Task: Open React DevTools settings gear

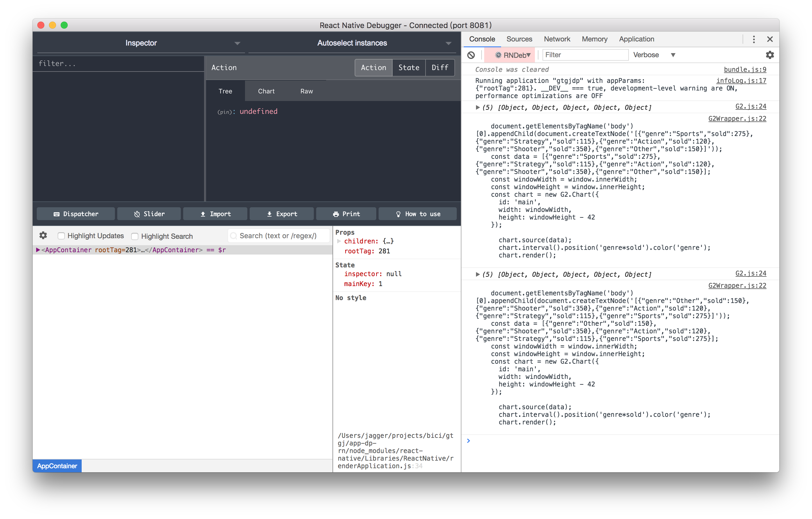Action: point(43,235)
